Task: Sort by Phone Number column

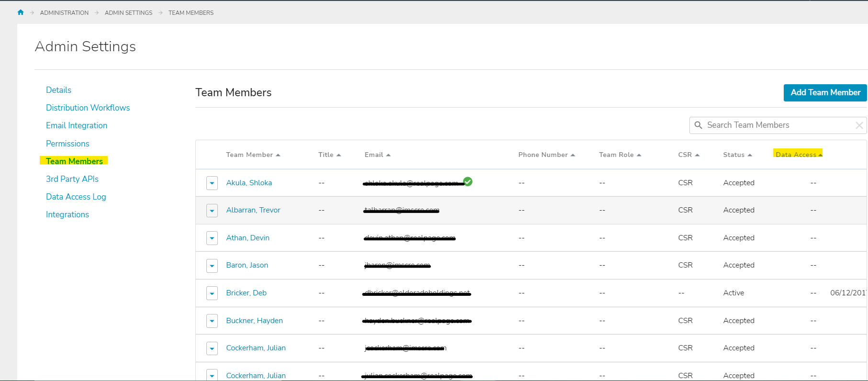Action: tap(546, 155)
